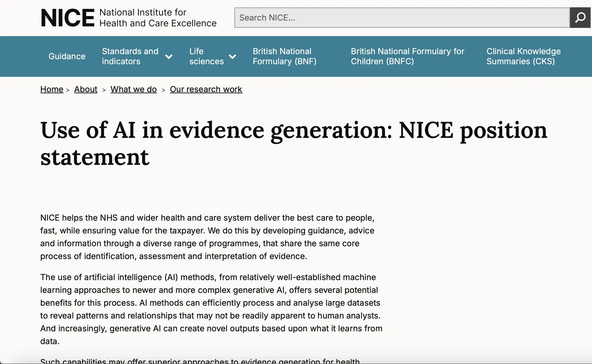Follow the What we do breadcrumb link

[x=134, y=89]
